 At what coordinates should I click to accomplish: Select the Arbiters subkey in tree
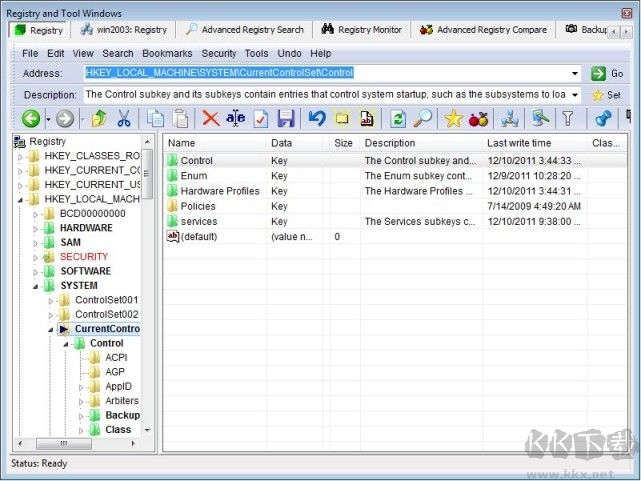tap(122, 401)
